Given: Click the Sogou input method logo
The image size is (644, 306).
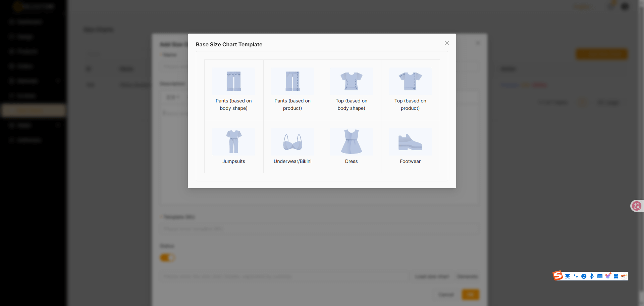Looking at the screenshot, I should 558,276.
